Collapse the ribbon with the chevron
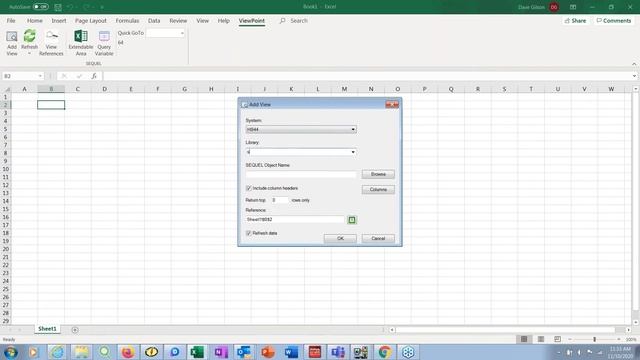This screenshot has width=640, height=360. pyautogui.click(x=634, y=64)
